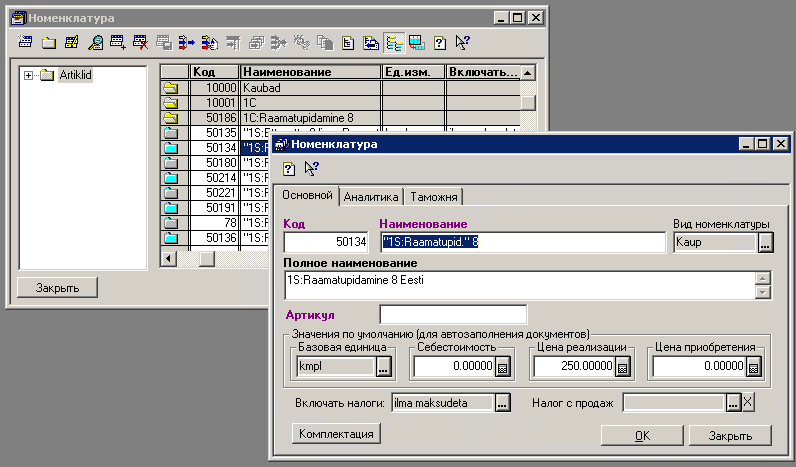This screenshot has width=796, height=467.
Task: Click the Комплектация button
Action: (336, 433)
